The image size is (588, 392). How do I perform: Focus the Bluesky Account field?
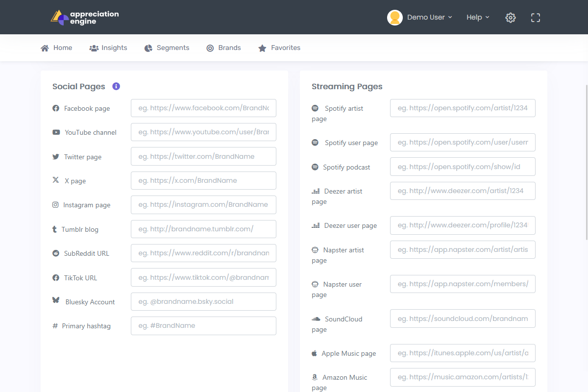coord(203,301)
